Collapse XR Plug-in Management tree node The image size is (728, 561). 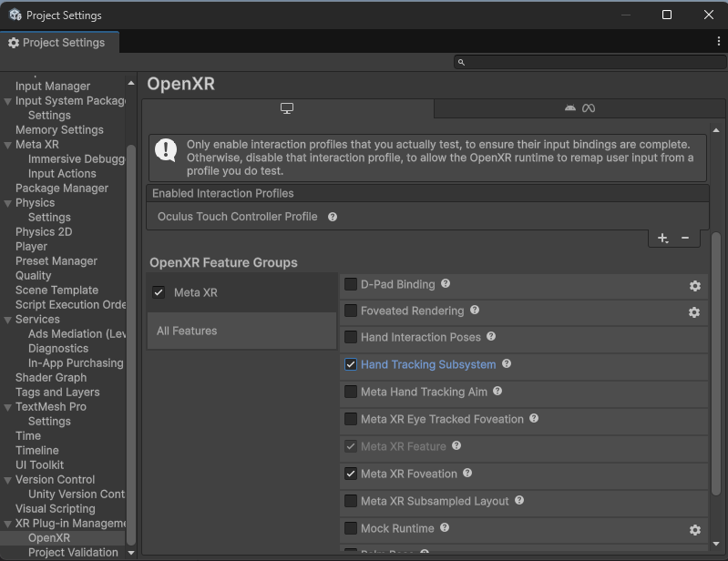click(7, 524)
